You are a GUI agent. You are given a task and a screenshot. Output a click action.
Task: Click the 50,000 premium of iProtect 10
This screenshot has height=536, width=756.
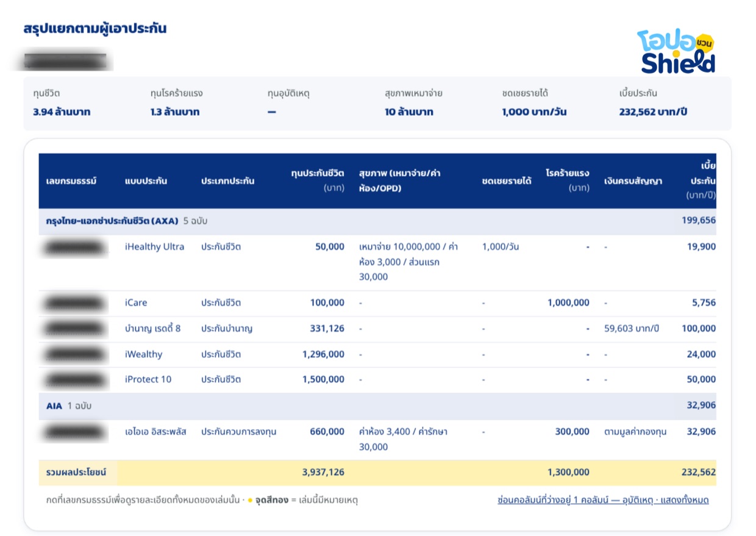pos(702,379)
